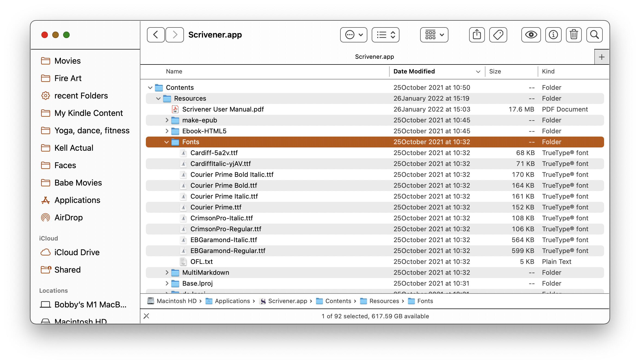Select Courier Prime Bold Italic.ttf
The height and width of the screenshot is (364, 640).
[x=375, y=175]
